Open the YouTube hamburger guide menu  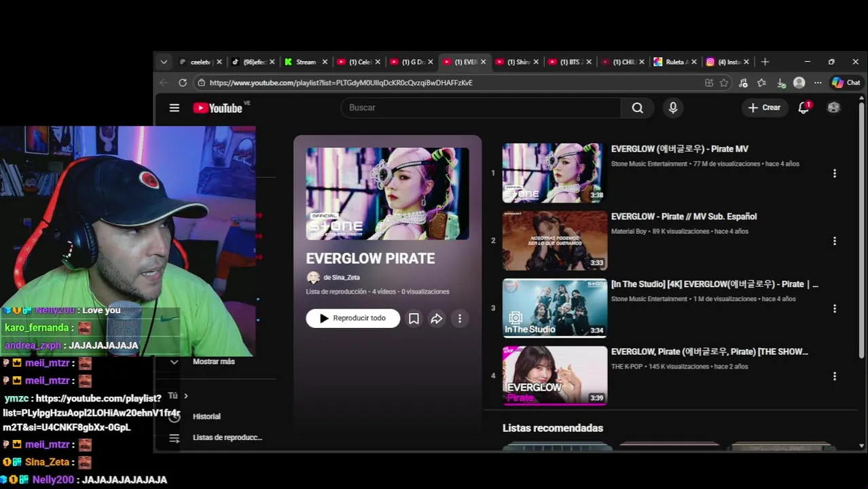pyautogui.click(x=175, y=108)
